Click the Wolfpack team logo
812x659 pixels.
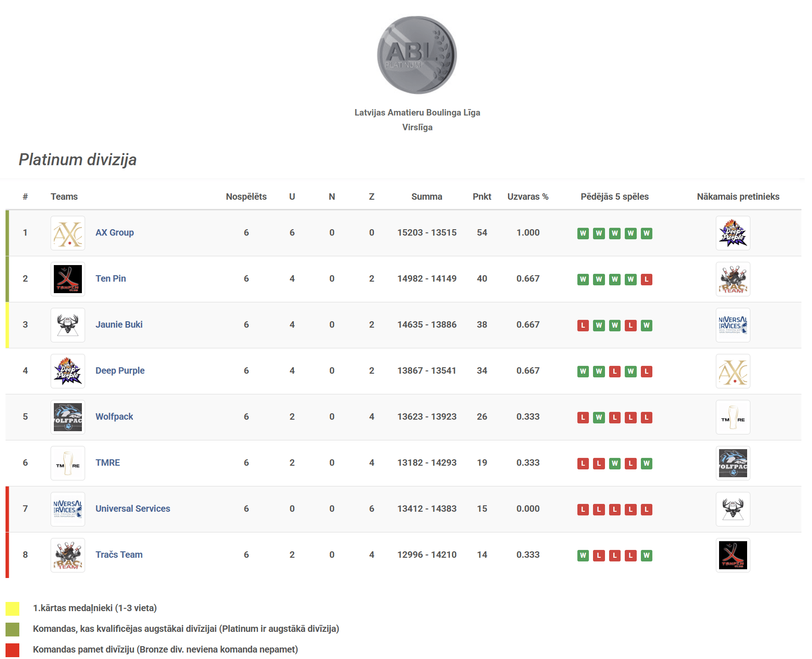tap(68, 417)
